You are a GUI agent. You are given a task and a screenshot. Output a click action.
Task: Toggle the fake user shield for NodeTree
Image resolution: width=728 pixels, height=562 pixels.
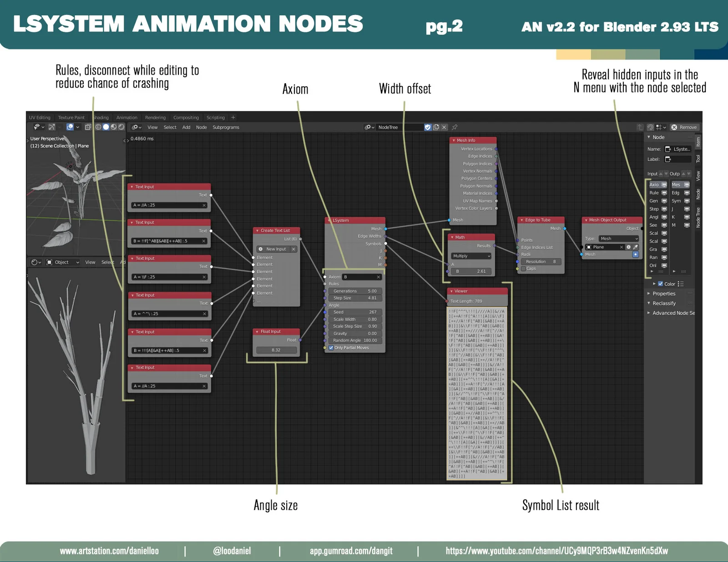(428, 127)
